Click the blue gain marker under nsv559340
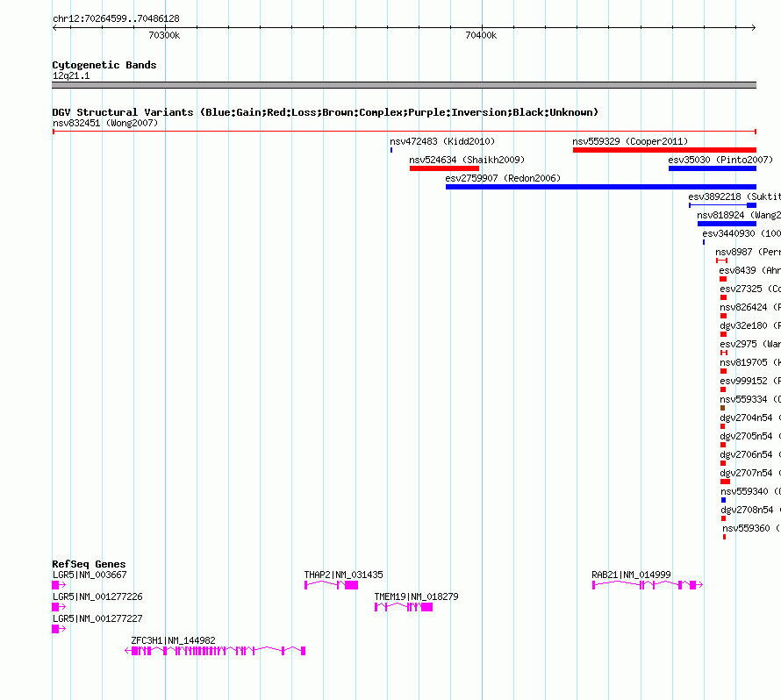The height and width of the screenshot is (700, 781). tap(723, 500)
